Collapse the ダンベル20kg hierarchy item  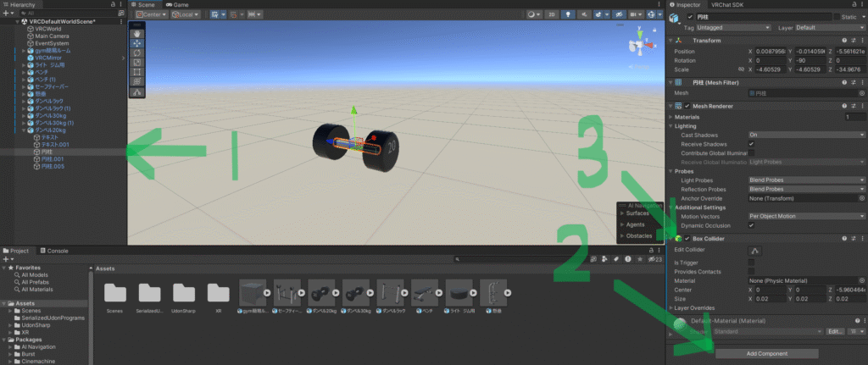pyautogui.click(x=24, y=130)
